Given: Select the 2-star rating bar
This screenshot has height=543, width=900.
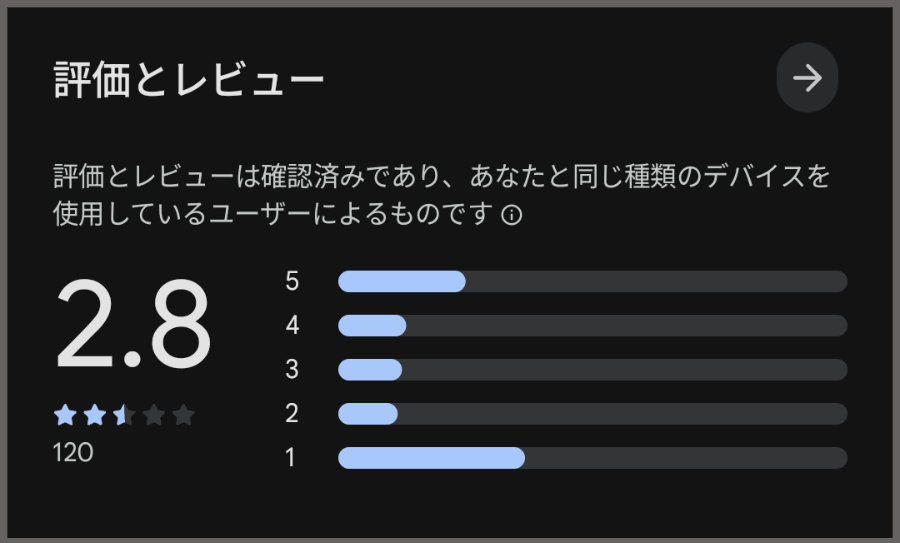Looking at the screenshot, I should (x=592, y=413).
